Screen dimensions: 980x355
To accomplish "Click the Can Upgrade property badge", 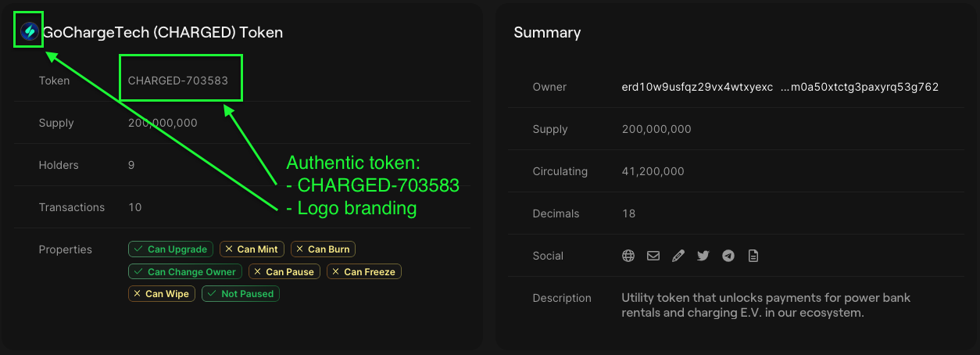I will pyautogui.click(x=170, y=249).
